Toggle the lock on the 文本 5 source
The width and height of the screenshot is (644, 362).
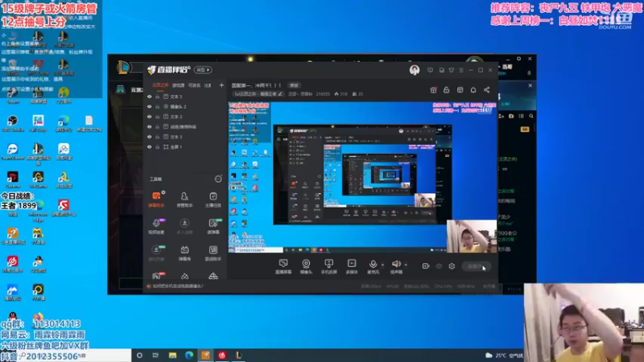click(157, 97)
